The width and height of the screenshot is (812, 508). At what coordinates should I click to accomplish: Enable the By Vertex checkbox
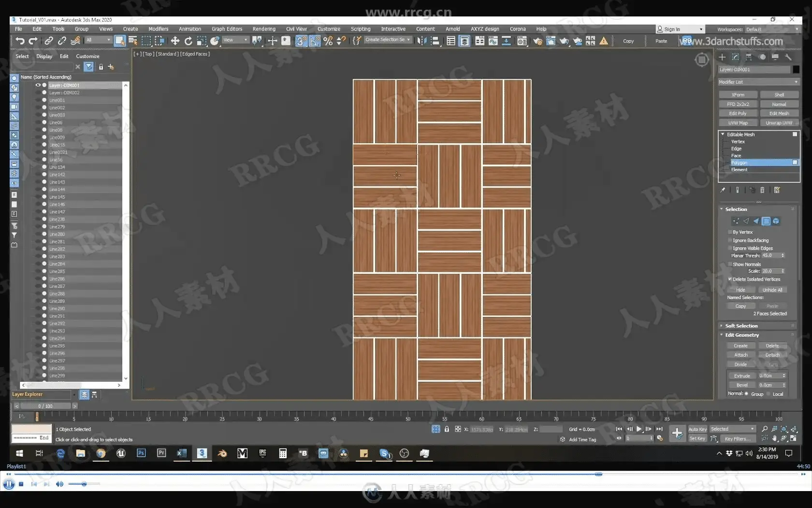pyautogui.click(x=730, y=232)
